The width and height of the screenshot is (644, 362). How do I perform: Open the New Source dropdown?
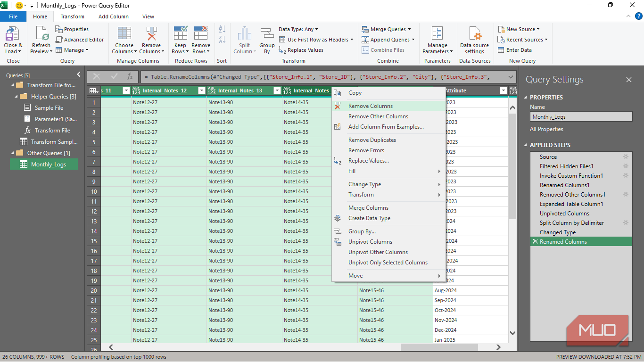(519, 29)
